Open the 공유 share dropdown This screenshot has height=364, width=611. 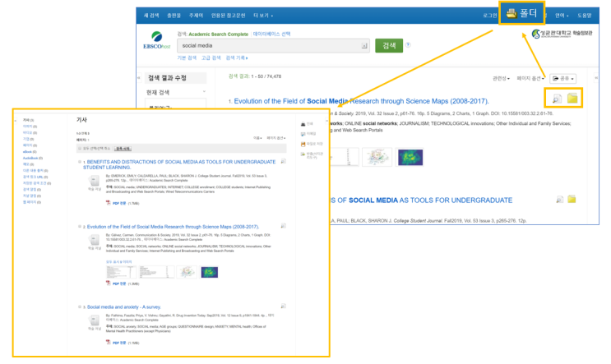pos(563,79)
